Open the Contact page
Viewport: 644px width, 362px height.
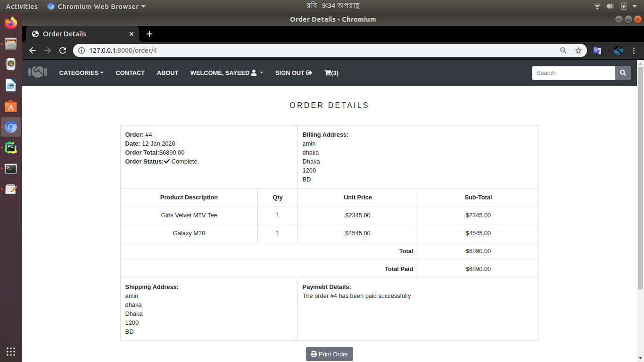130,73
